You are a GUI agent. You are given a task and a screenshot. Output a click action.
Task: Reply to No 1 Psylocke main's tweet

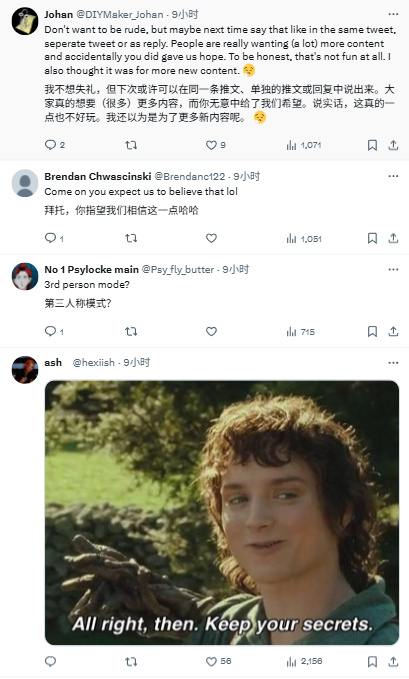54,332
